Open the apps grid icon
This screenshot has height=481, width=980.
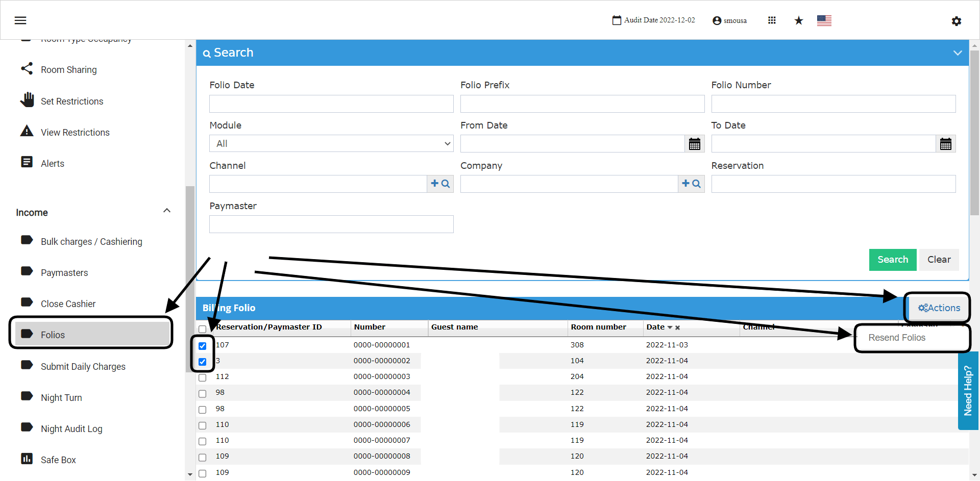(x=772, y=20)
